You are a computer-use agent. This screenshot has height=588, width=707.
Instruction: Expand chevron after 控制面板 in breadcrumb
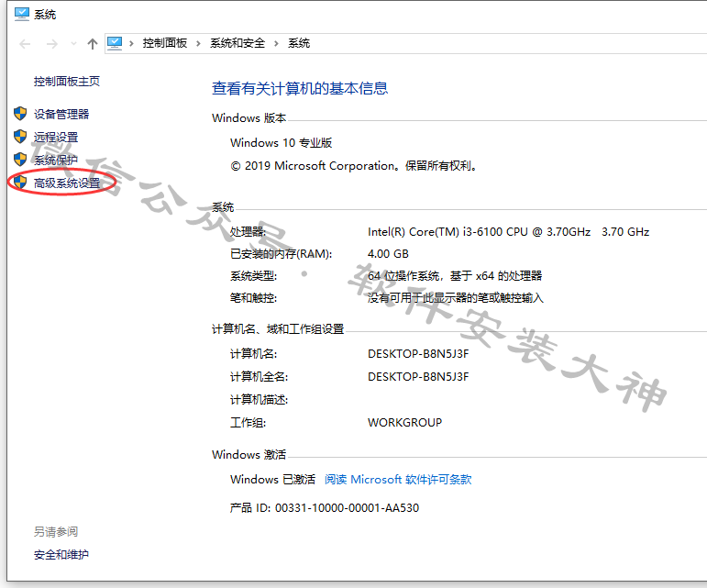coord(198,43)
